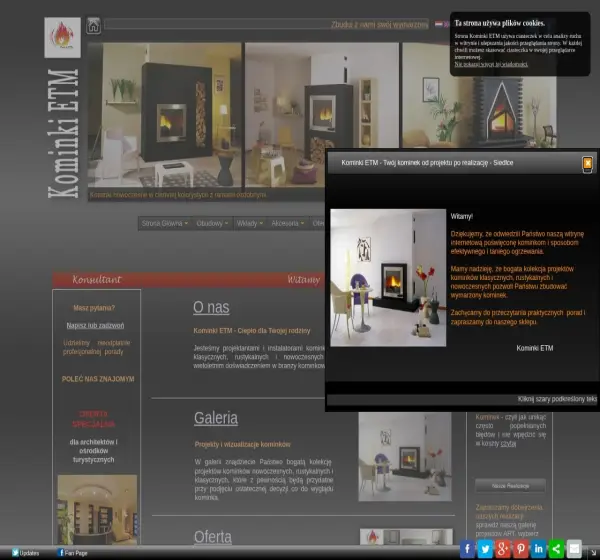This screenshot has height=560, width=600.
Task: Share the page by email icon
Action: [574, 549]
